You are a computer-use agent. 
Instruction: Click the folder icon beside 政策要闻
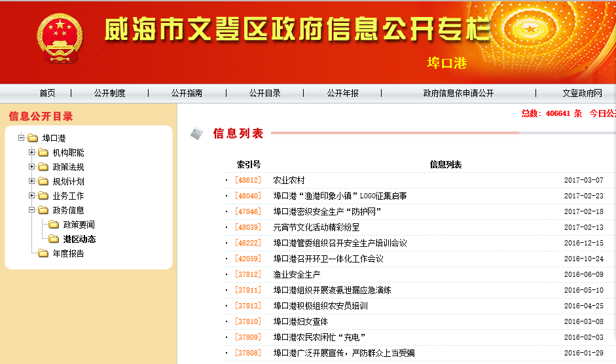(x=54, y=225)
